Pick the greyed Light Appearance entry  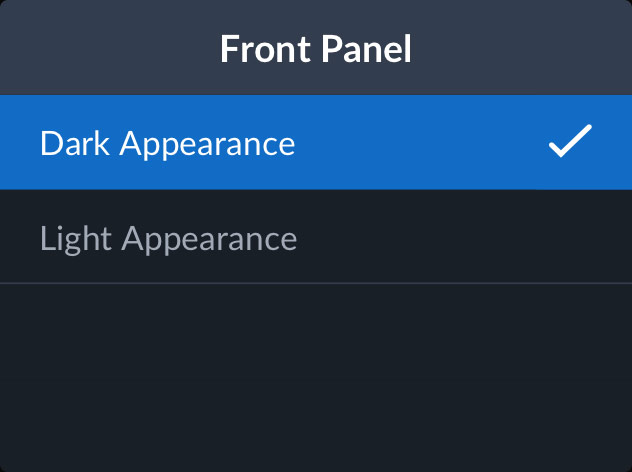(168, 238)
